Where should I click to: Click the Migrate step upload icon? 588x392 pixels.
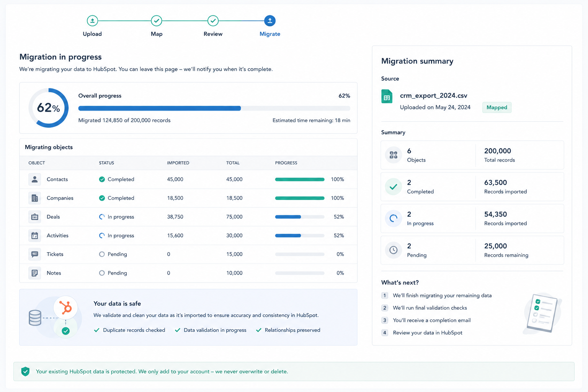(270, 21)
